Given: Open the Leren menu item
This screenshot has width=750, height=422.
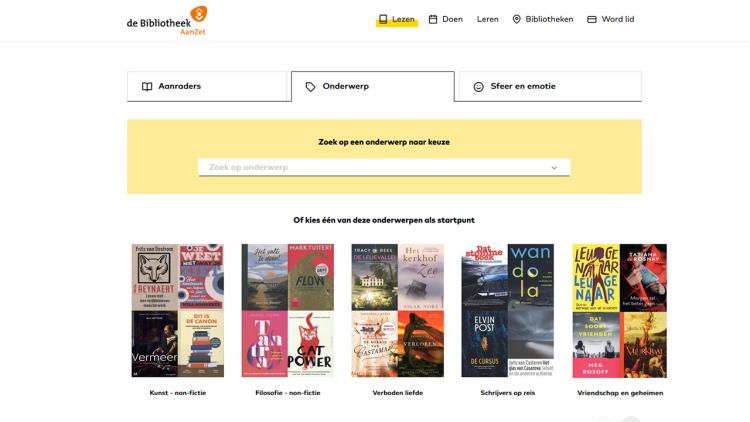Looking at the screenshot, I should click(488, 19).
